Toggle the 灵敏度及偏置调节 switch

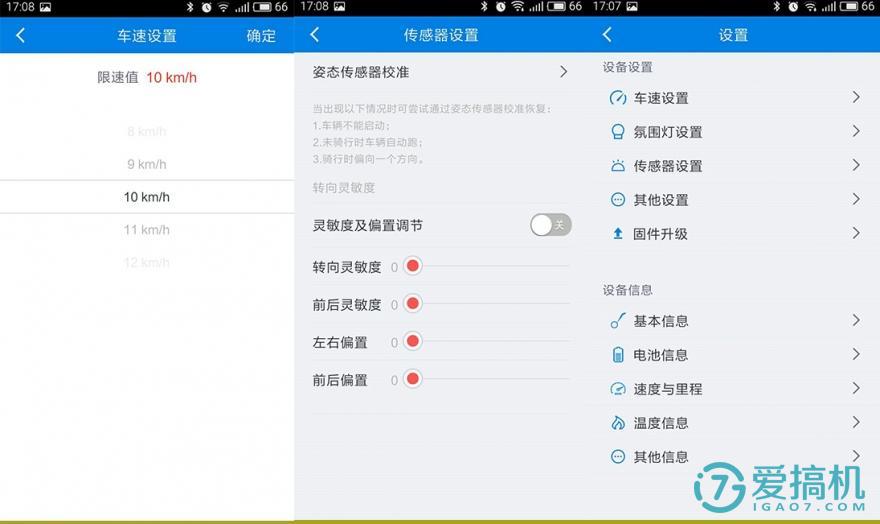point(551,225)
